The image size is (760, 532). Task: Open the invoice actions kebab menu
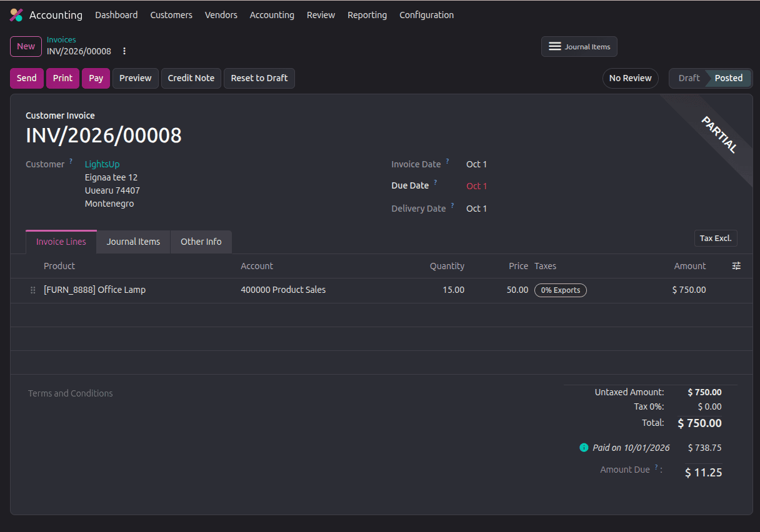click(124, 51)
